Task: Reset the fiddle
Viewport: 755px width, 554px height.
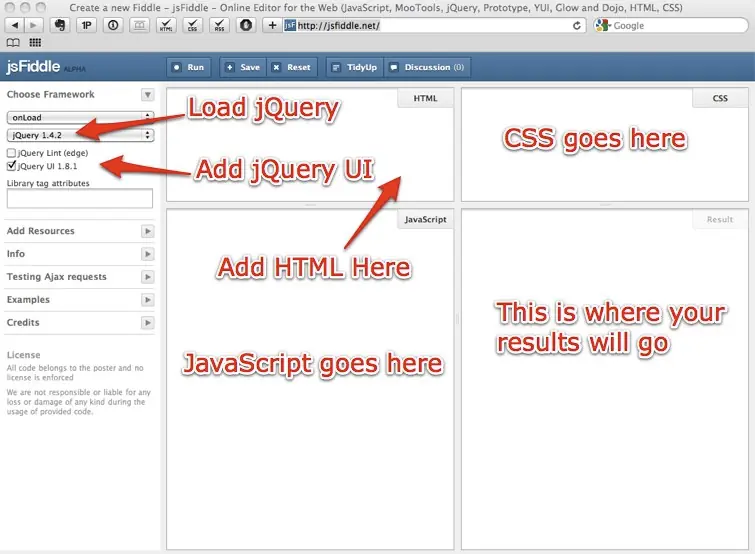Action: tap(292, 67)
